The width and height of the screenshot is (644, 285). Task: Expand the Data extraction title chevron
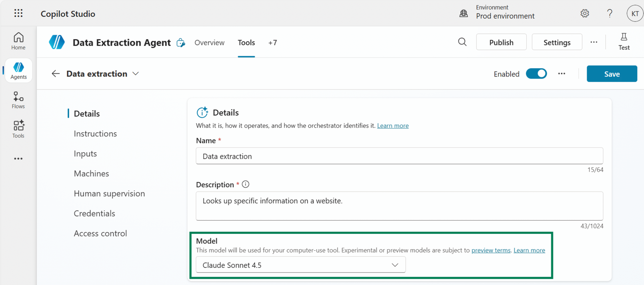click(x=136, y=74)
